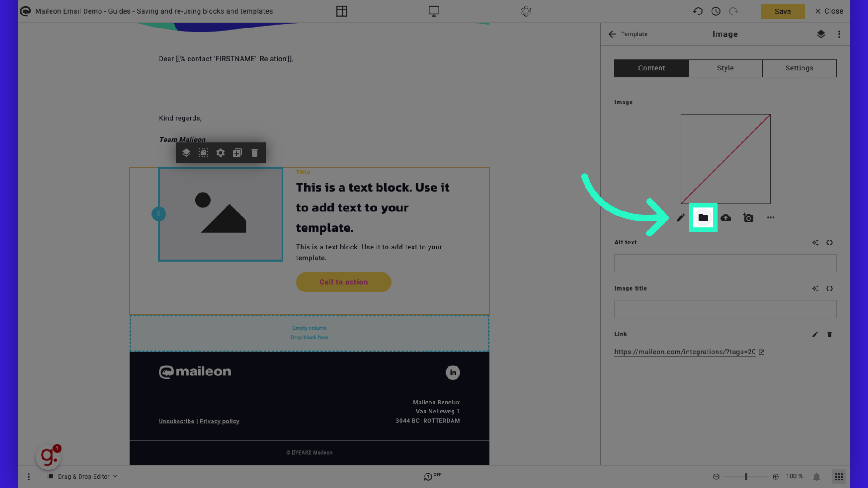Screen dimensions: 868x488
Task: Click the delete link icon in Link section
Action: click(x=830, y=334)
